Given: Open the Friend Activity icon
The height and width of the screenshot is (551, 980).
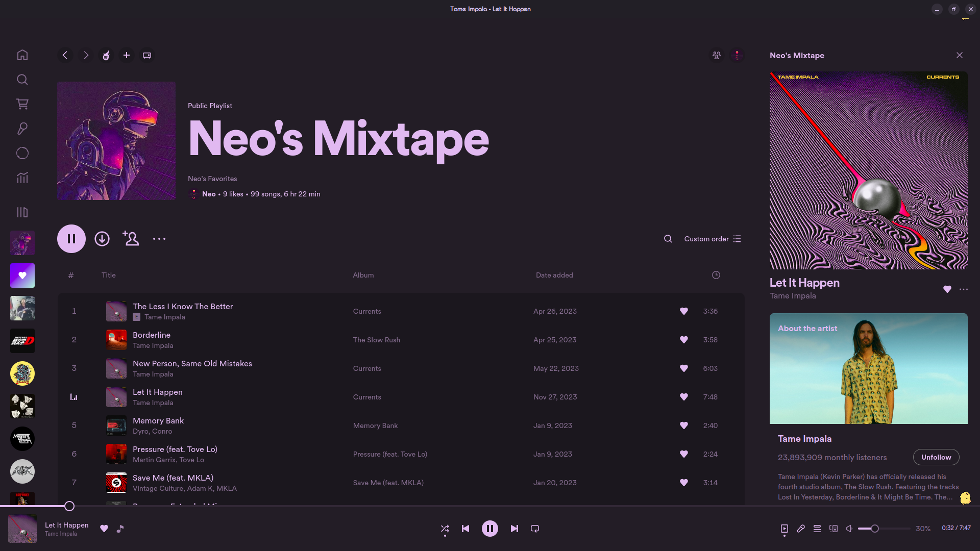Looking at the screenshot, I should point(717,55).
